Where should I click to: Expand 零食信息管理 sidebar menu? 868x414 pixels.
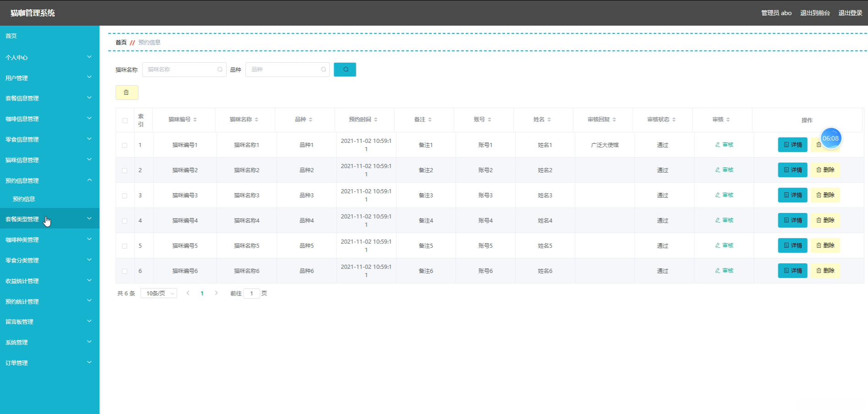(49, 139)
